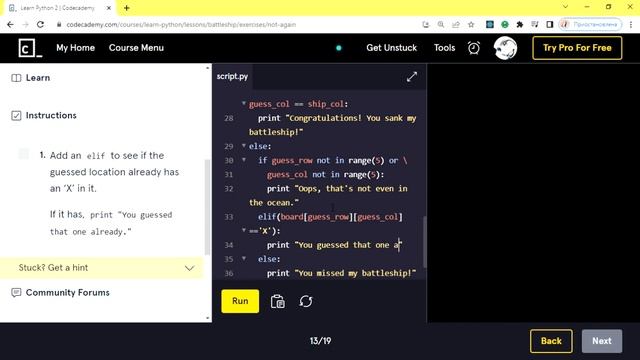
Task: Open the Chrome three-dot menu
Action: [631, 24]
